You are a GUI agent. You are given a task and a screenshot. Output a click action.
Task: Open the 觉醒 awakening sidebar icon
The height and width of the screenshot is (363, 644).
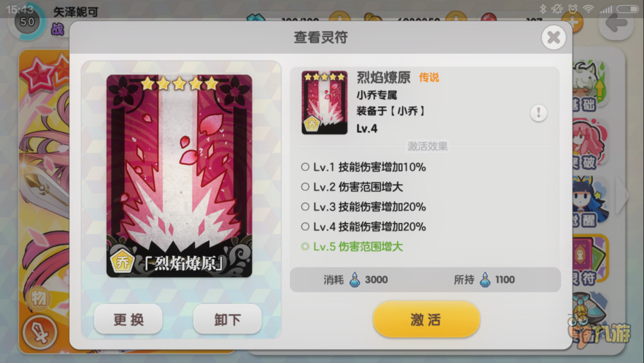tap(590, 202)
